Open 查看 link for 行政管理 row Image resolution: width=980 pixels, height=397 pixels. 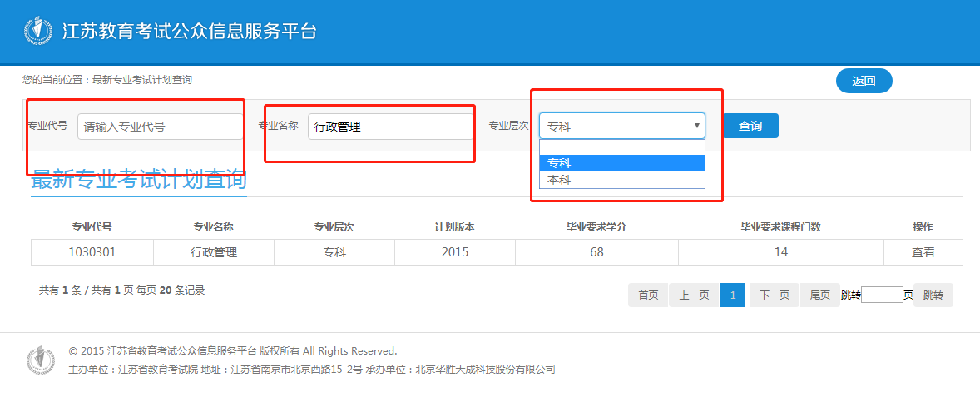pyautogui.click(x=923, y=252)
